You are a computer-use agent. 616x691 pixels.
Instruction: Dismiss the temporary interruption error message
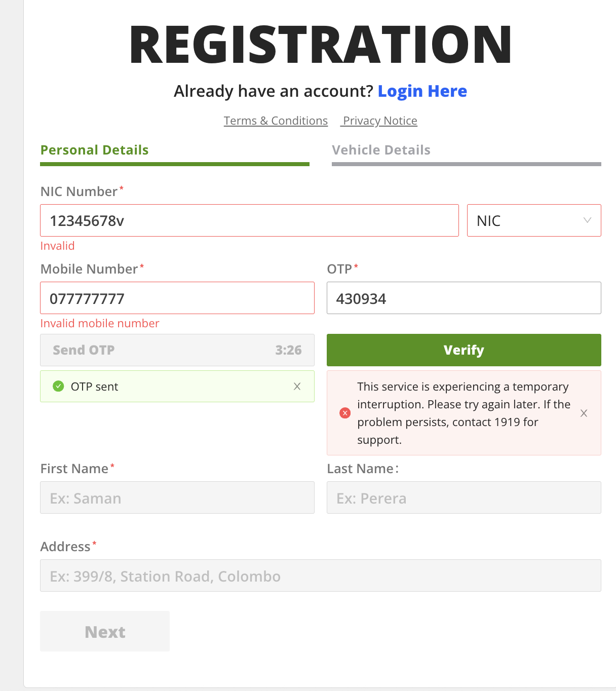click(584, 413)
